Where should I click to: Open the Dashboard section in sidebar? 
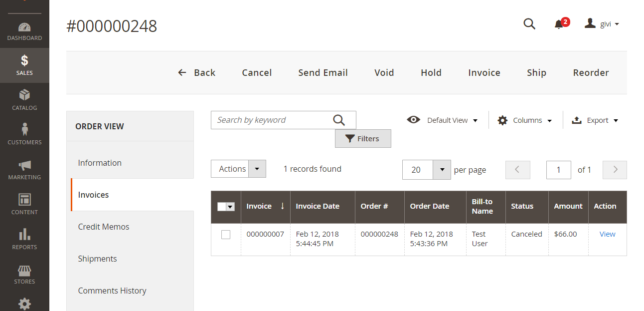pyautogui.click(x=24, y=31)
